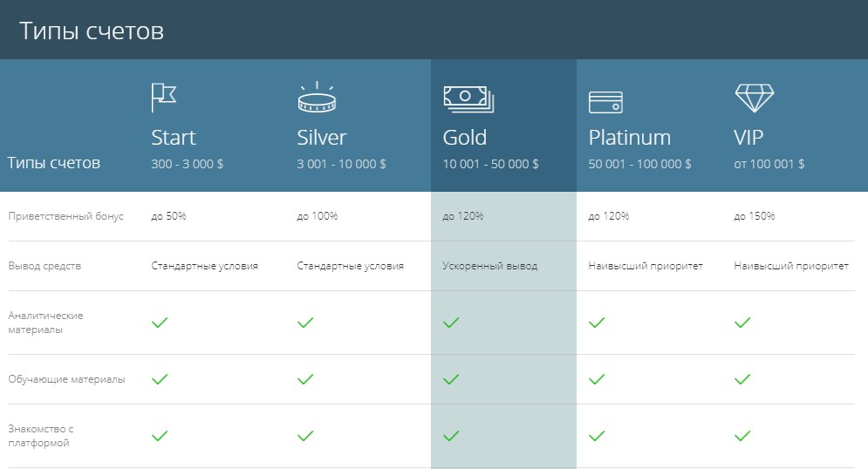Click the VIP 'до 150%' bonus value
This screenshot has height=469, width=868.
[x=754, y=216]
